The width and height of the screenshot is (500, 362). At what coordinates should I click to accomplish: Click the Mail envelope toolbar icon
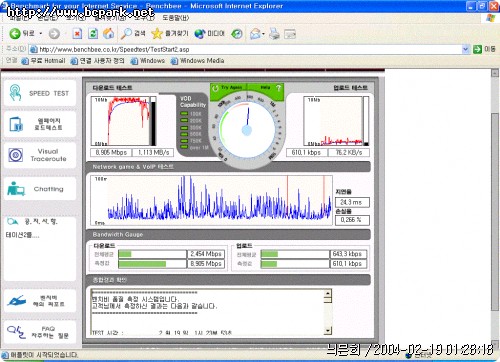255,33
